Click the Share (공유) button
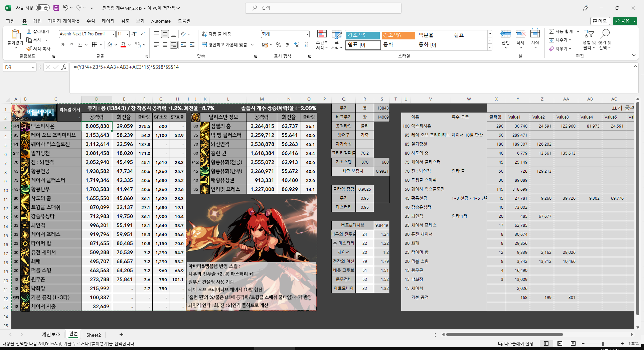The image size is (644, 350). pyautogui.click(x=625, y=21)
